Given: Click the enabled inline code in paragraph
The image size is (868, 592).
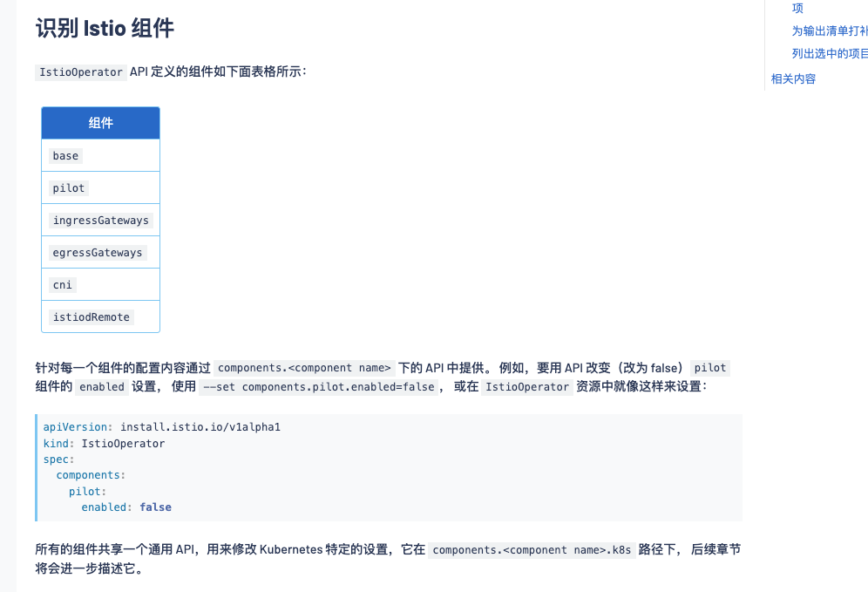Looking at the screenshot, I should pos(102,386).
